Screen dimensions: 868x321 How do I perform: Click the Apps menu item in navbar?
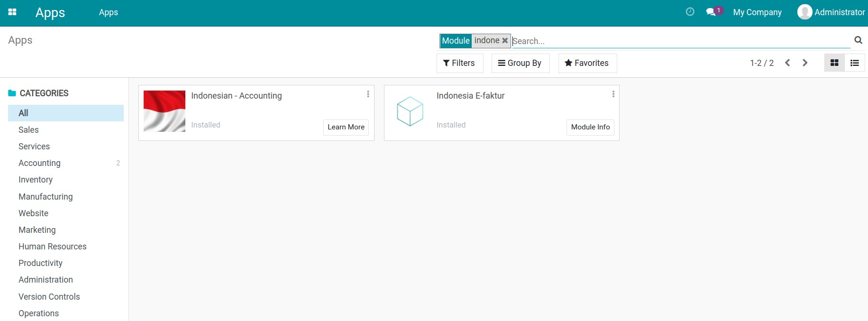[108, 12]
